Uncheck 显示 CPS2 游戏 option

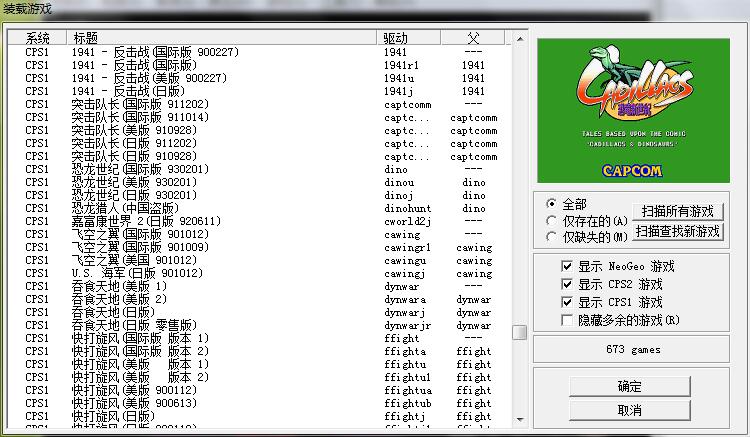point(568,284)
